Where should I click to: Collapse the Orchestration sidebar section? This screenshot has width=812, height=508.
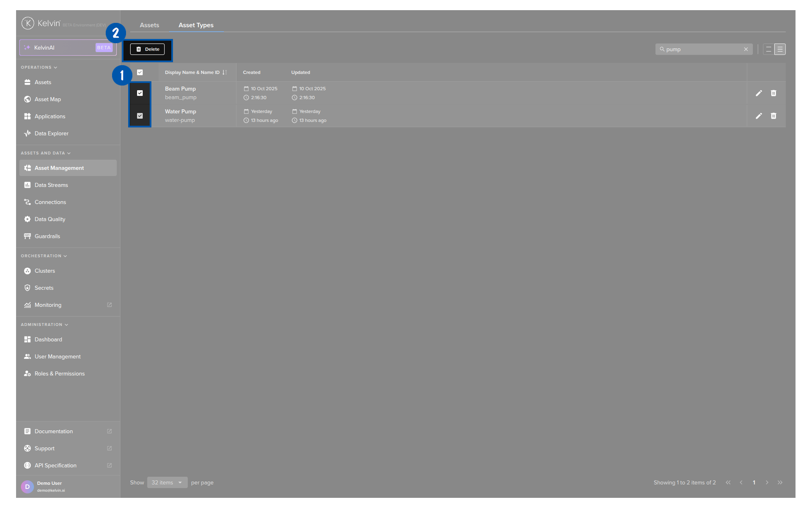tap(44, 256)
